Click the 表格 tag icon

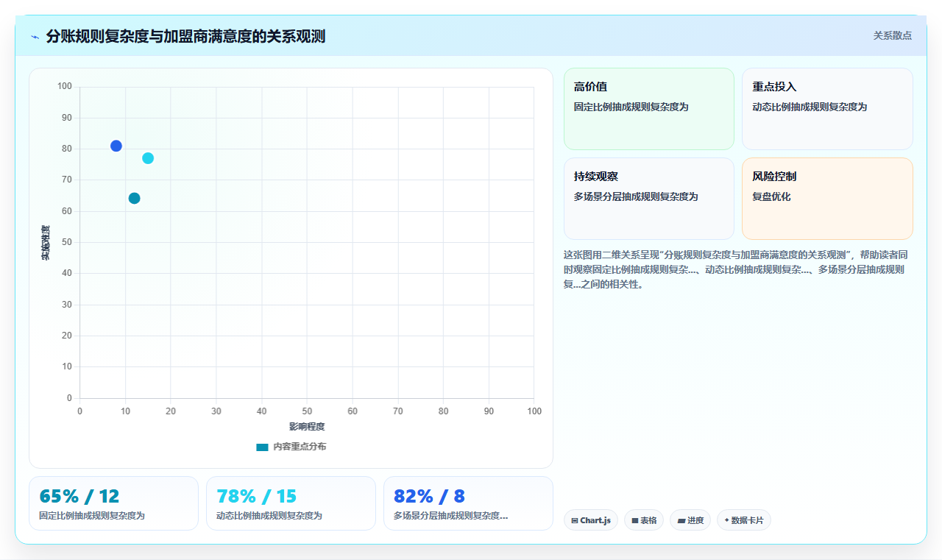tap(634, 521)
